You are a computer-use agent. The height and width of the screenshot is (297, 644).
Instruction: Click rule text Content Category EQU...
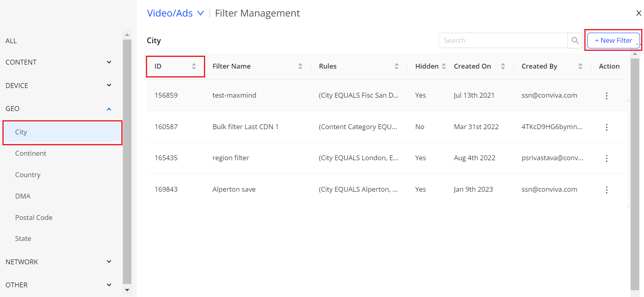[x=358, y=127]
